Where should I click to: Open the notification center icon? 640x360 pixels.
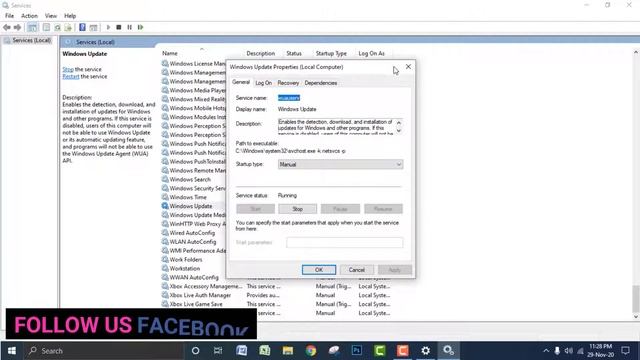click(625, 351)
